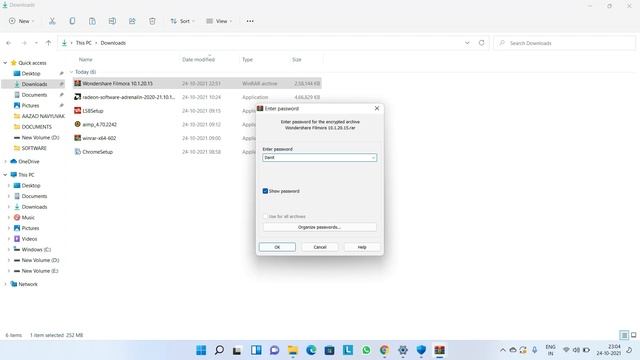Open the Sort dropdown menu
640x360 pixels.
pyautogui.click(x=182, y=21)
